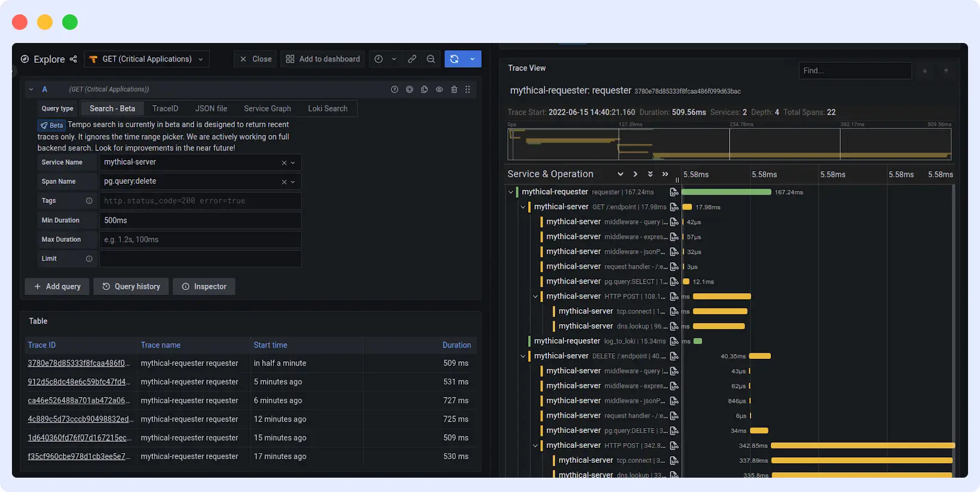Clear the mythical-server service name value
This screenshot has width=980, height=492.
click(x=284, y=163)
